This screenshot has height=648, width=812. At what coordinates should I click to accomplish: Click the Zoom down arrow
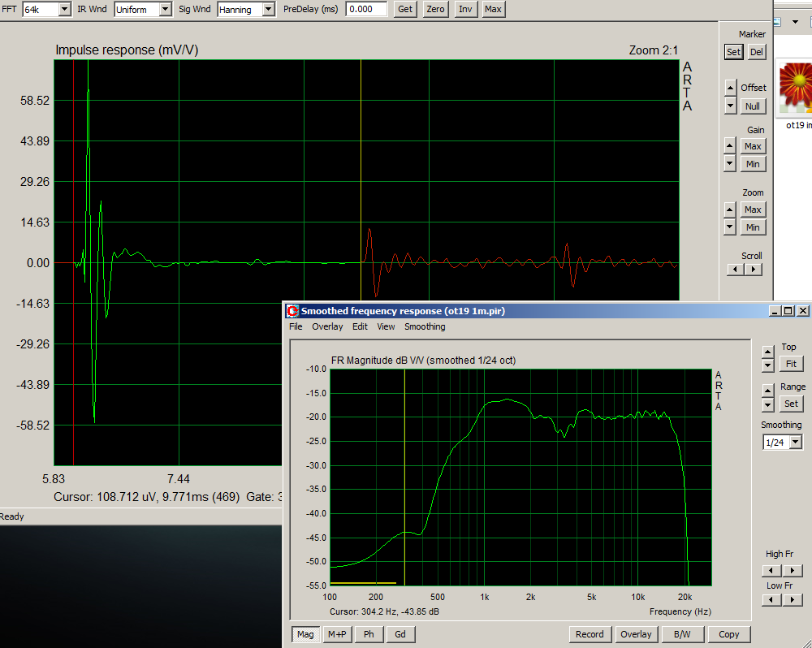coord(730,227)
